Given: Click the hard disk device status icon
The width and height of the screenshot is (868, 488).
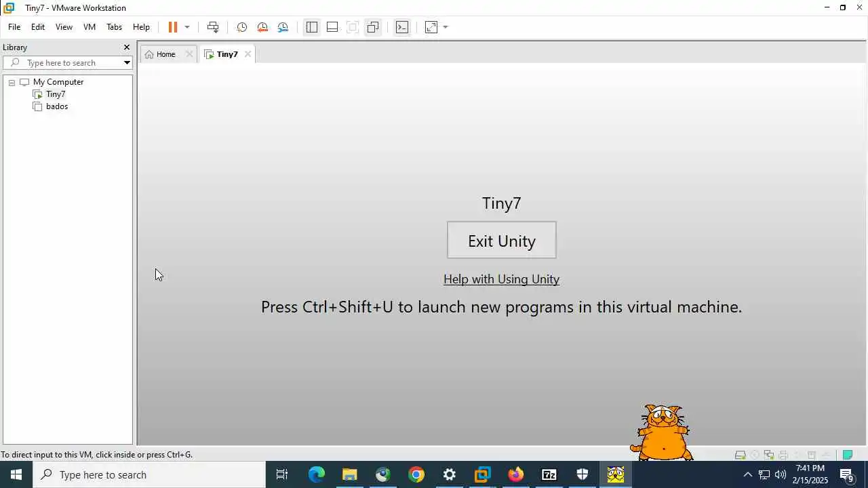Looking at the screenshot, I should (741, 455).
